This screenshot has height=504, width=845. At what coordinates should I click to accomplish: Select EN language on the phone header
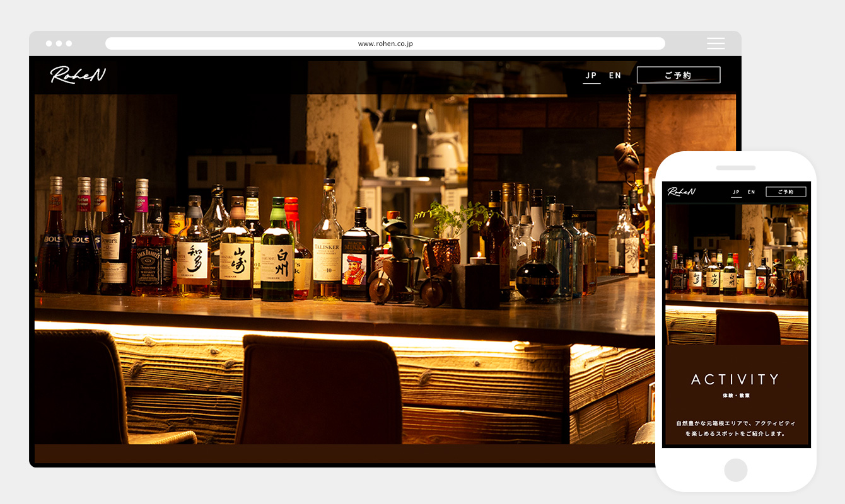coord(752,192)
